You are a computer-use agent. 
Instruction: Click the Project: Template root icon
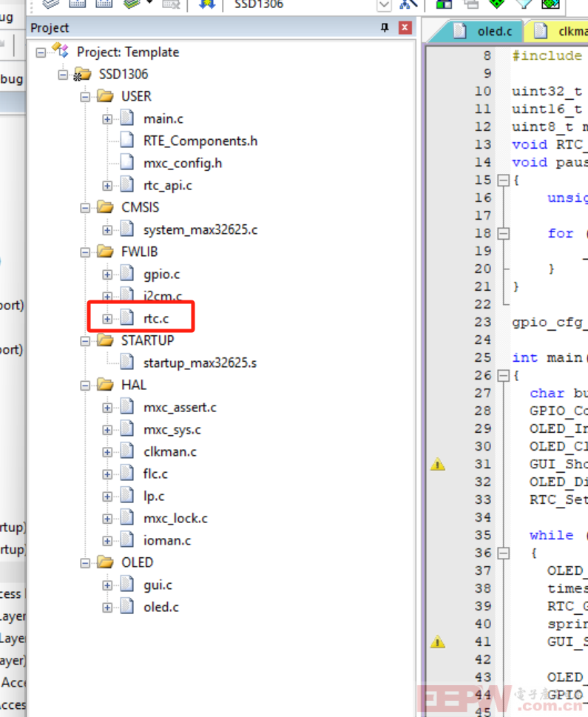point(61,50)
